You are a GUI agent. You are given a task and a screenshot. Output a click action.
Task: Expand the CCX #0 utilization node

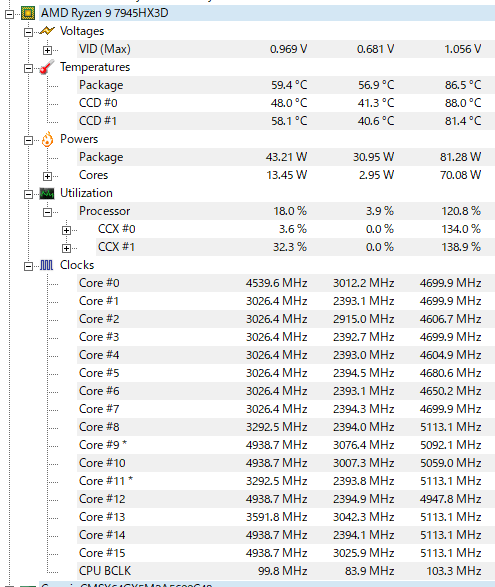(66, 230)
